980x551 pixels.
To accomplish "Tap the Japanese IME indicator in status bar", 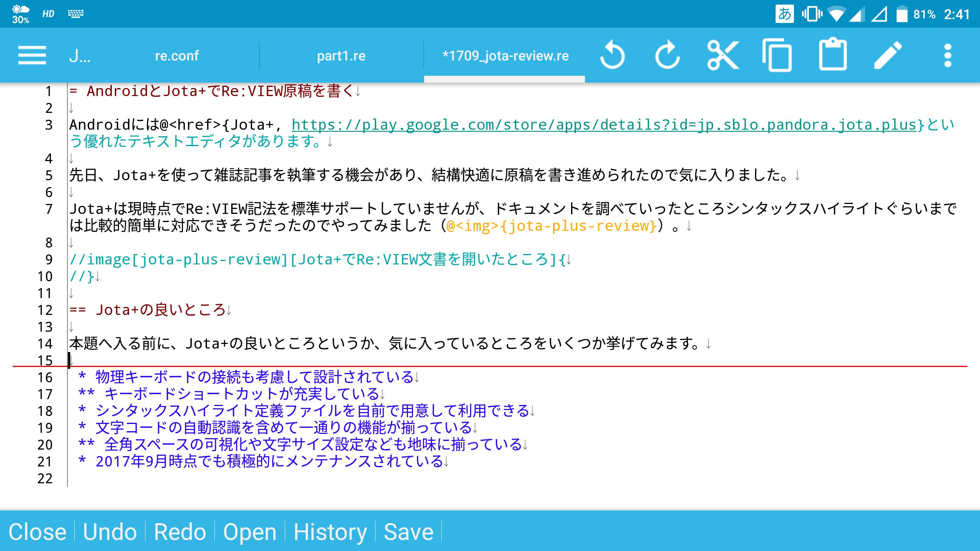I will [x=784, y=14].
